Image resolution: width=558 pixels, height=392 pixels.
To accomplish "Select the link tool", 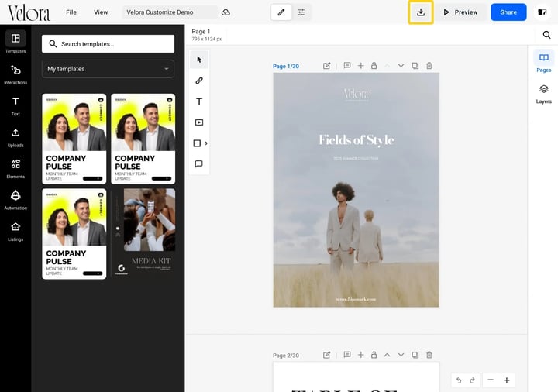I will point(199,81).
